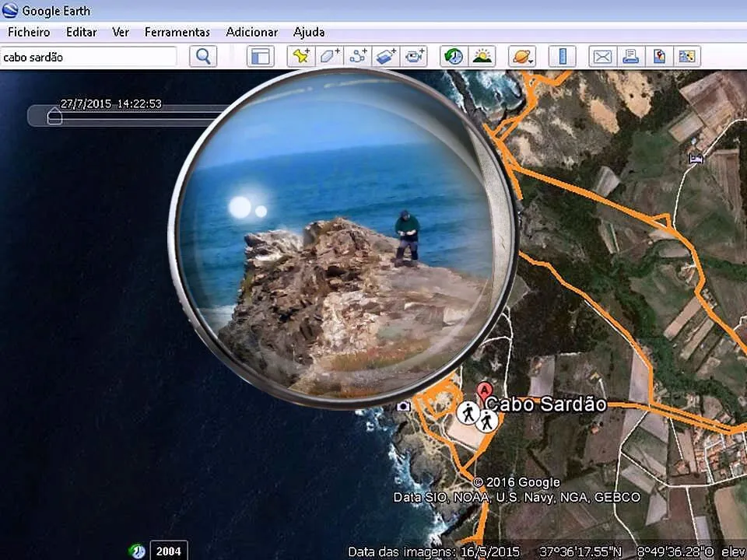Click the magnifier search button

click(203, 57)
